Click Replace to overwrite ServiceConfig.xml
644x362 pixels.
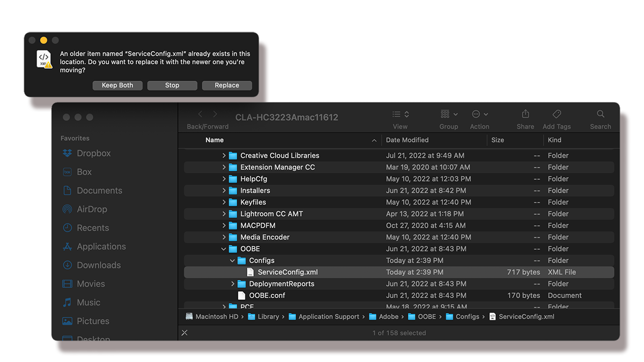[227, 85]
